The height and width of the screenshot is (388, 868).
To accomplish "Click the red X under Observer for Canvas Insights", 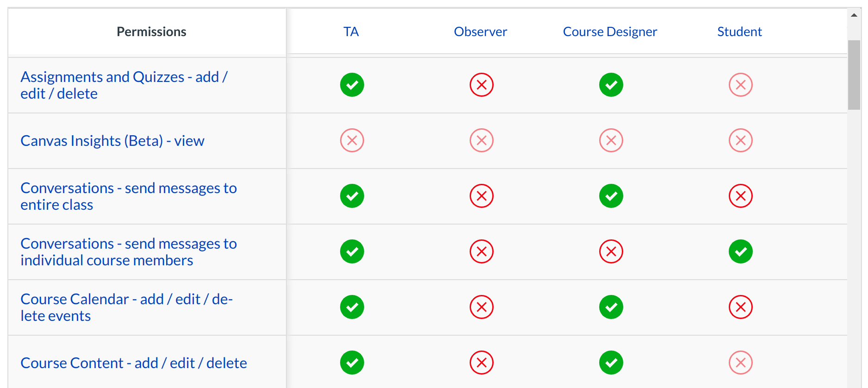I will pyautogui.click(x=481, y=140).
